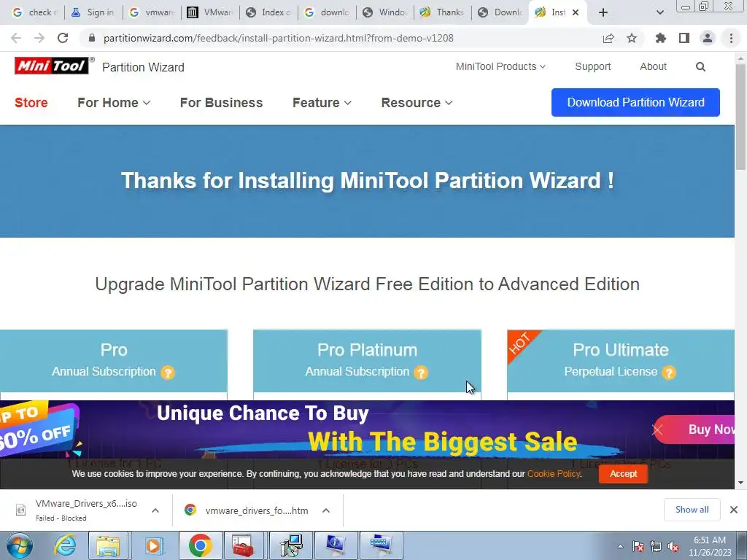
Task: Open the Support link
Action: 592,66
